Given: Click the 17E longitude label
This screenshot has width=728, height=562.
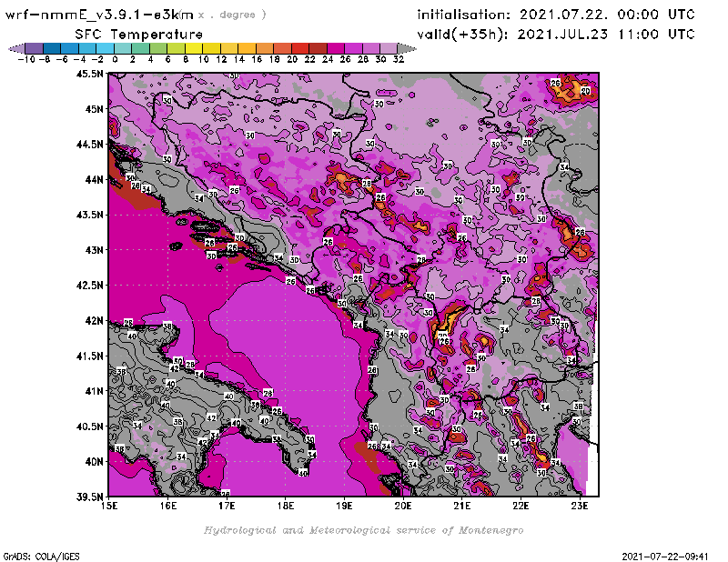Looking at the screenshot, I should point(227,506).
